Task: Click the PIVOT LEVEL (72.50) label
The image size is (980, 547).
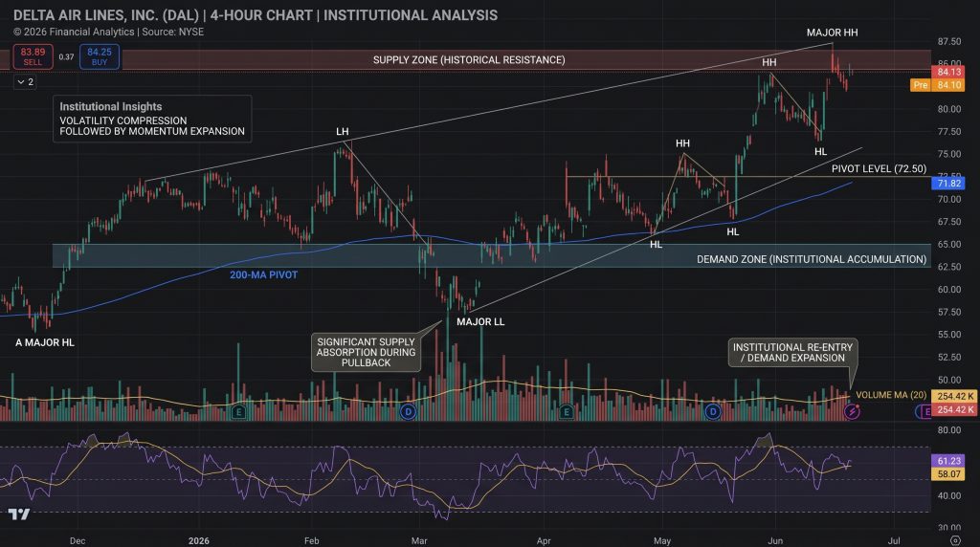Action: tap(879, 168)
